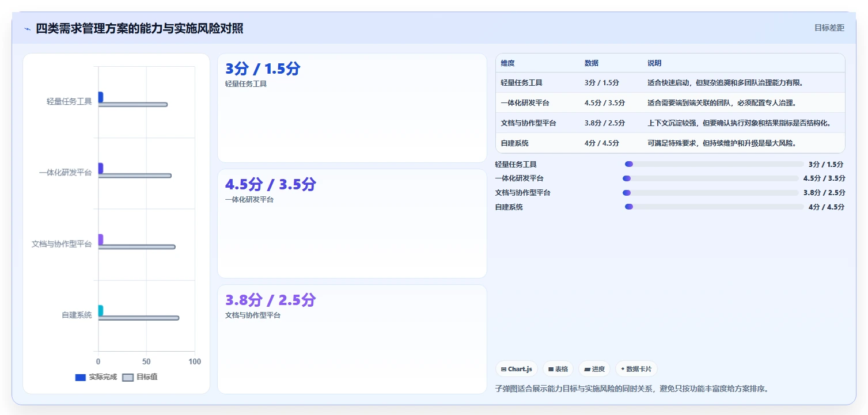Click the 自建系统 chart axis label
The height and width of the screenshot is (415, 868).
coord(77,315)
